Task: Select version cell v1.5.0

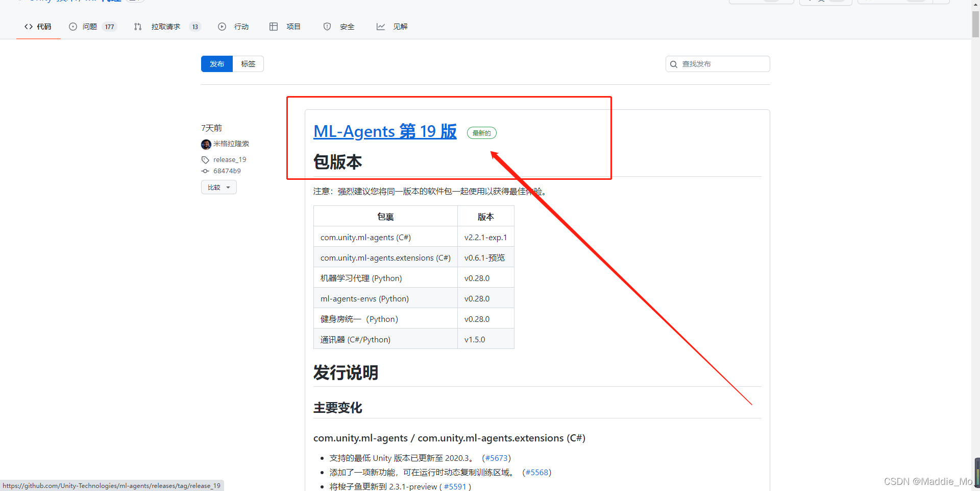Action: point(485,339)
